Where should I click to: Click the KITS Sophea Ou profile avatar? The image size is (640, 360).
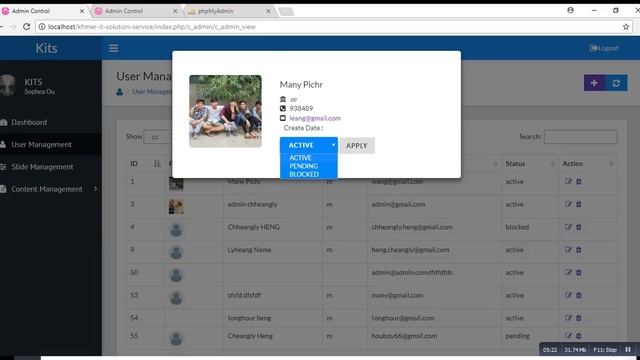(x=8, y=86)
